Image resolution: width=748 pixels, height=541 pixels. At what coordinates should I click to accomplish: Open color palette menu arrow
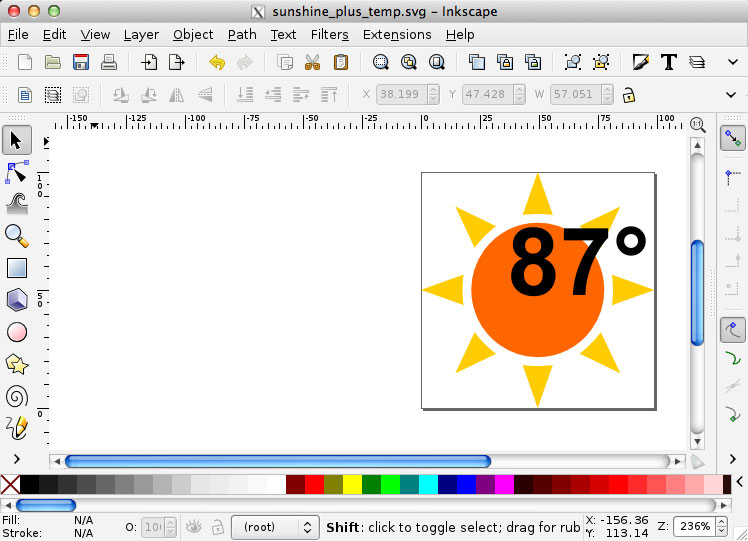click(x=740, y=482)
